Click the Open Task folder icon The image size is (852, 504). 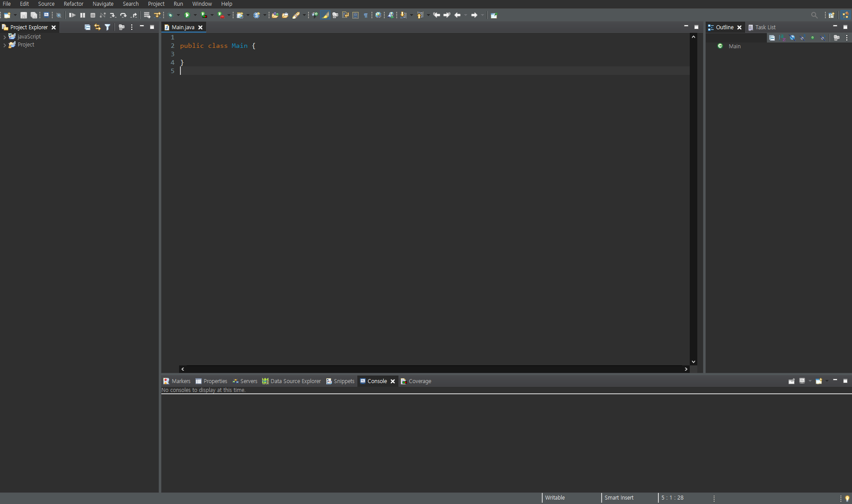pos(285,15)
